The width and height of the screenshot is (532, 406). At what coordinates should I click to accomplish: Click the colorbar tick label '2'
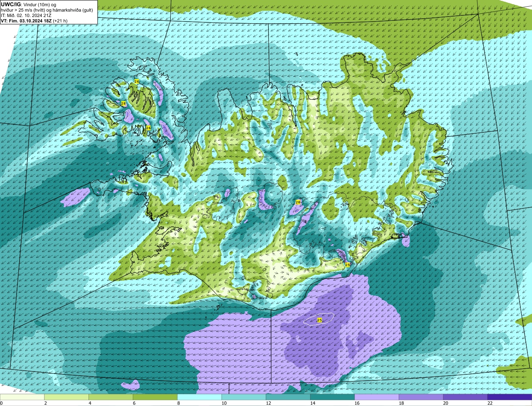click(x=45, y=403)
